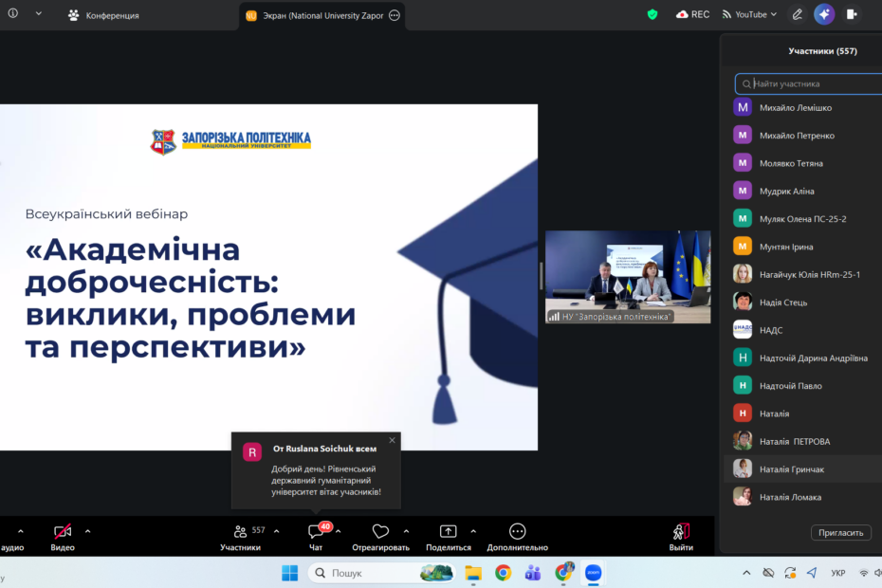The width and height of the screenshot is (882, 588).
Task: Expand the arrow next to Поделиться
Action: click(473, 531)
